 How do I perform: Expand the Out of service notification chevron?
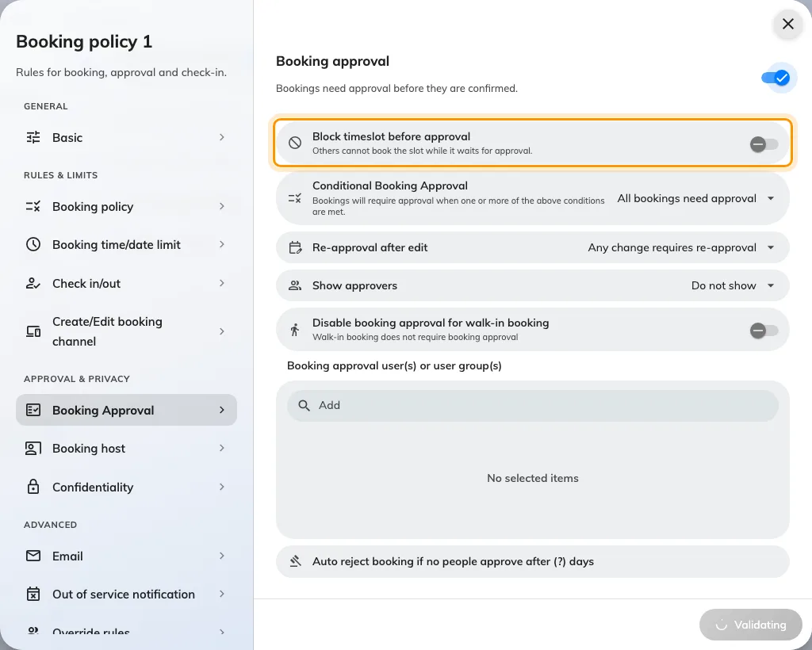tap(222, 594)
